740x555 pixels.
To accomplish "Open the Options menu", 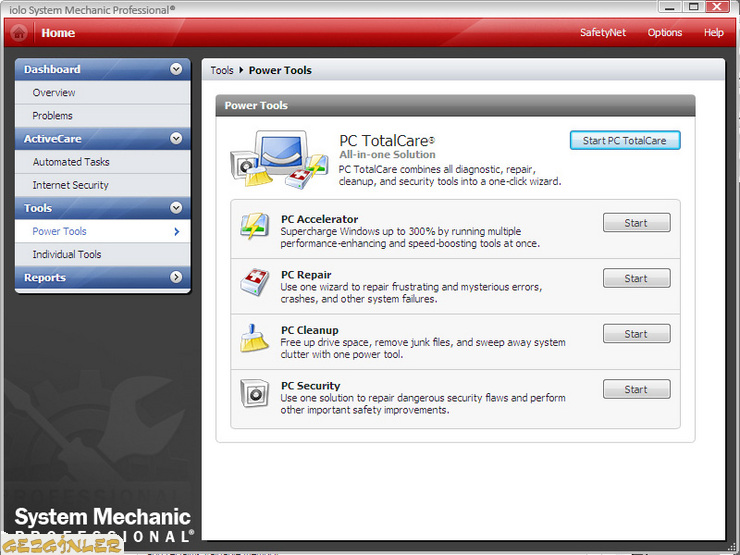I will [x=664, y=33].
